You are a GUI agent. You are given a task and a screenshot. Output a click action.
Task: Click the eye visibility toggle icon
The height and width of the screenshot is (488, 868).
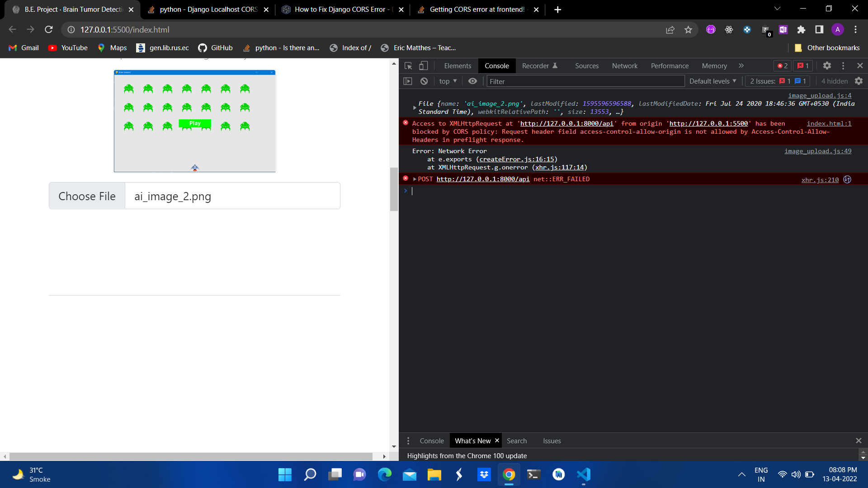473,81
